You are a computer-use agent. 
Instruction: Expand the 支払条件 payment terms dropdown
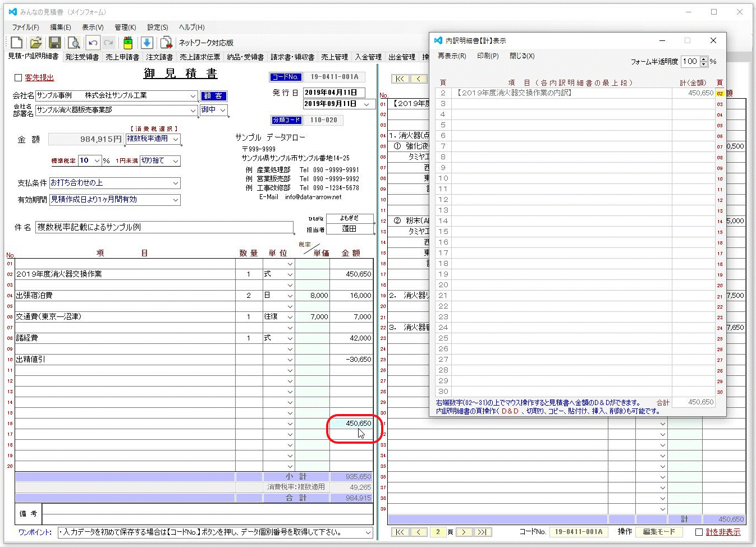pos(176,183)
